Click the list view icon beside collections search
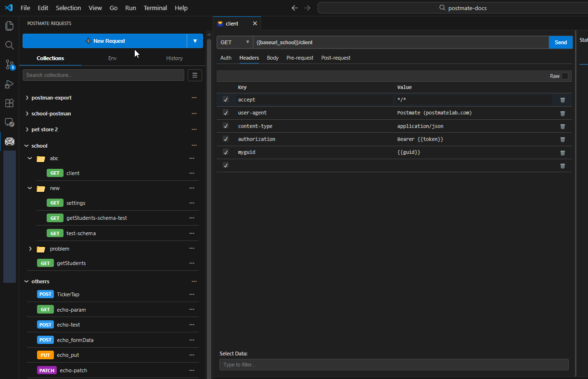The height and width of the screenshot is (379, 588). click(194, 75)
